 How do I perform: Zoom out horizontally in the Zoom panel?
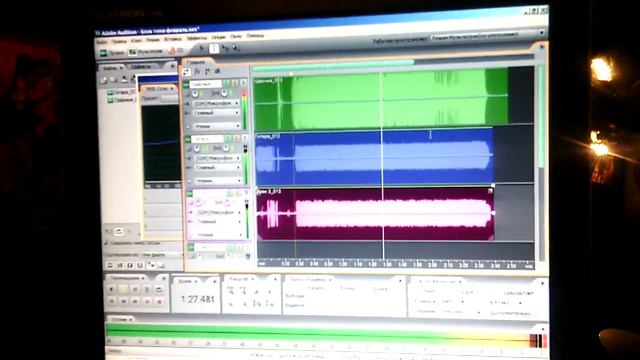(244, 291)
